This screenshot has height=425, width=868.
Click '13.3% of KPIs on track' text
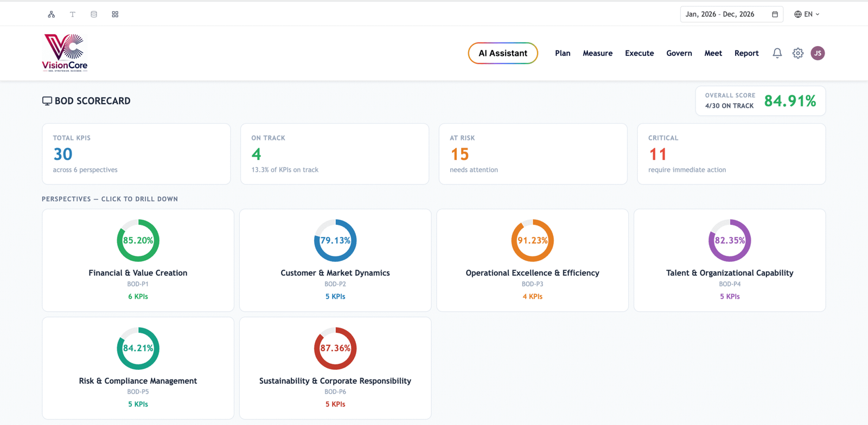[285, 170]
